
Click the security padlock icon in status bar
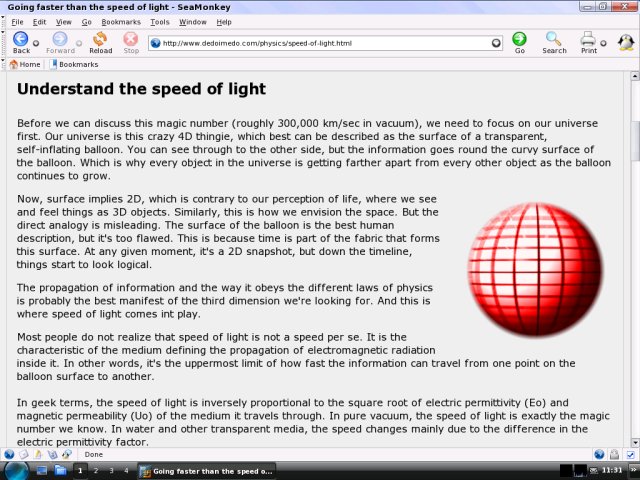[x=614, y=454]
